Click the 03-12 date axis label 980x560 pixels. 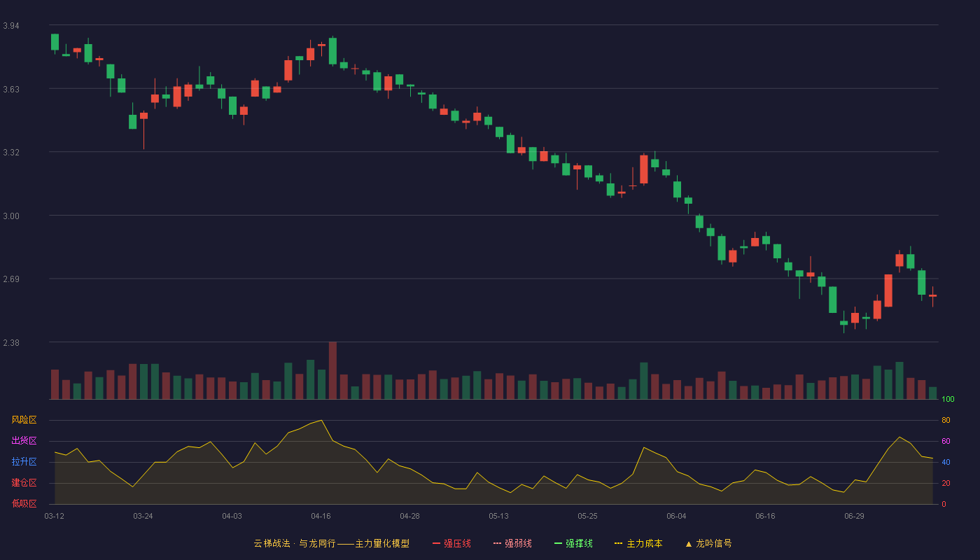click(54, 516)
